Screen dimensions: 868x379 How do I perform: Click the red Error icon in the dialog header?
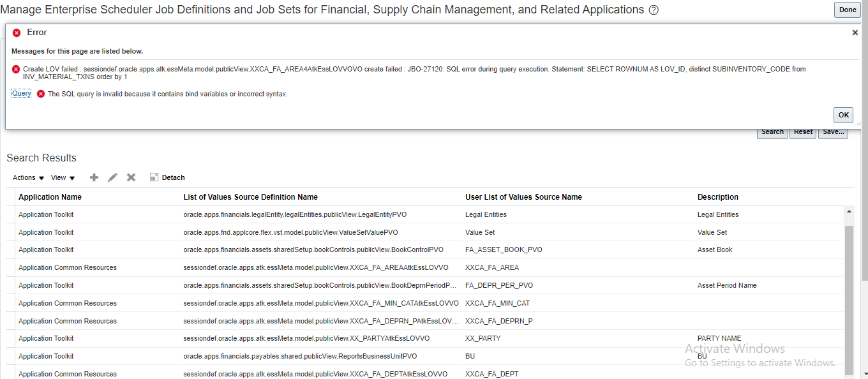[17, 32]
